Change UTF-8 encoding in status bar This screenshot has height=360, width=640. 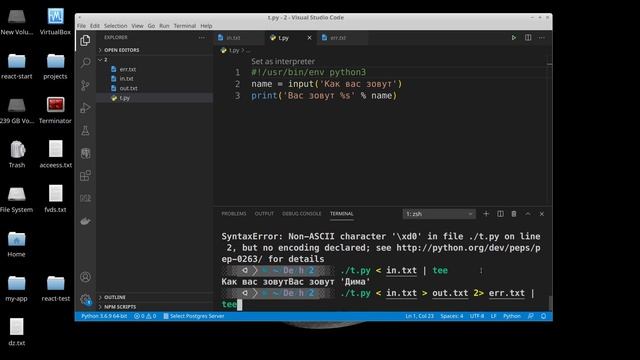coord(477,316)
